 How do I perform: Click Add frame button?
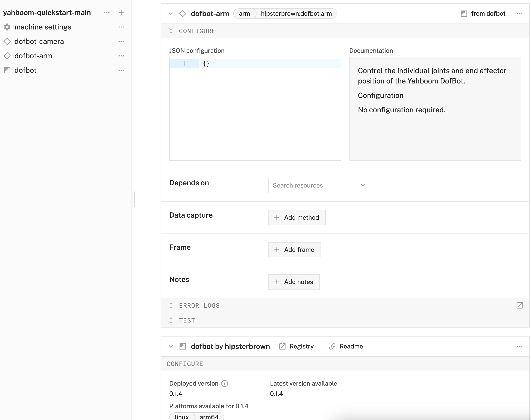(x=294, y=250)
